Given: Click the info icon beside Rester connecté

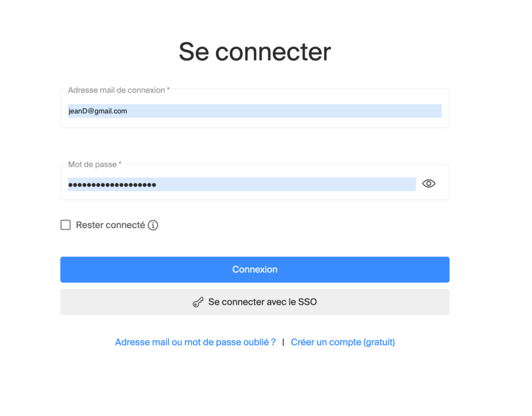Looking at the screenshot, I should [153, 225].
